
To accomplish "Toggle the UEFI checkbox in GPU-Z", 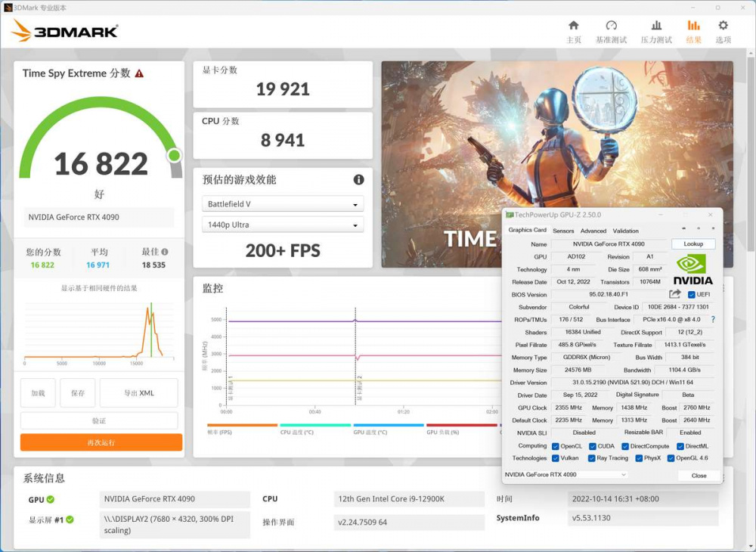I will coord(692,295).
